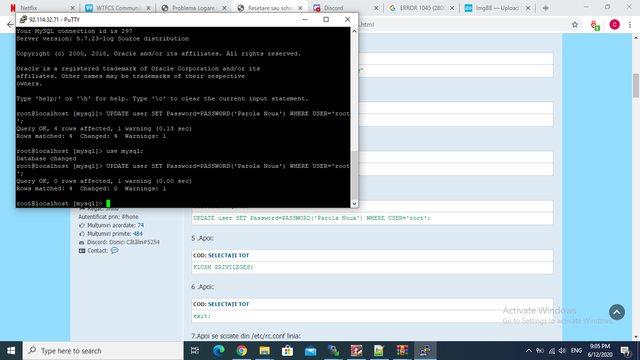Viewport: 640px width, 360px height.
Task: Open the Notepad++ taskbar icon
Action: point(379,351)
